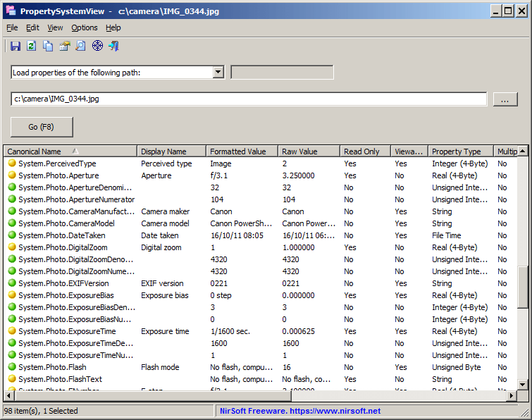Screen dimensions: 532x420
Task: Click the Refresh toolbar icon
Action: [32, 46]
